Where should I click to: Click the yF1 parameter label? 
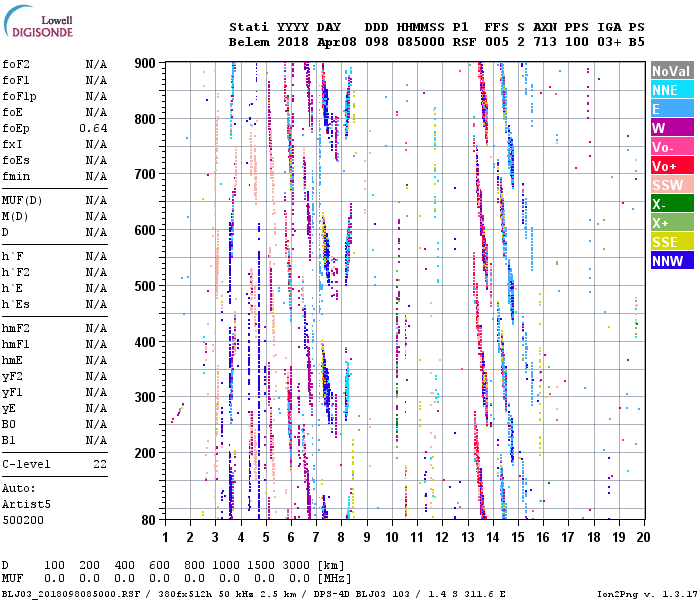click(12, 392)
